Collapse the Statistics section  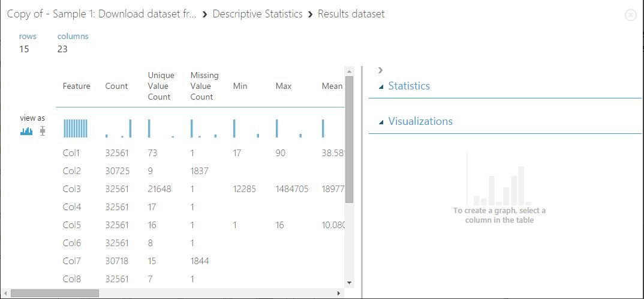click(x=382, y=86)
